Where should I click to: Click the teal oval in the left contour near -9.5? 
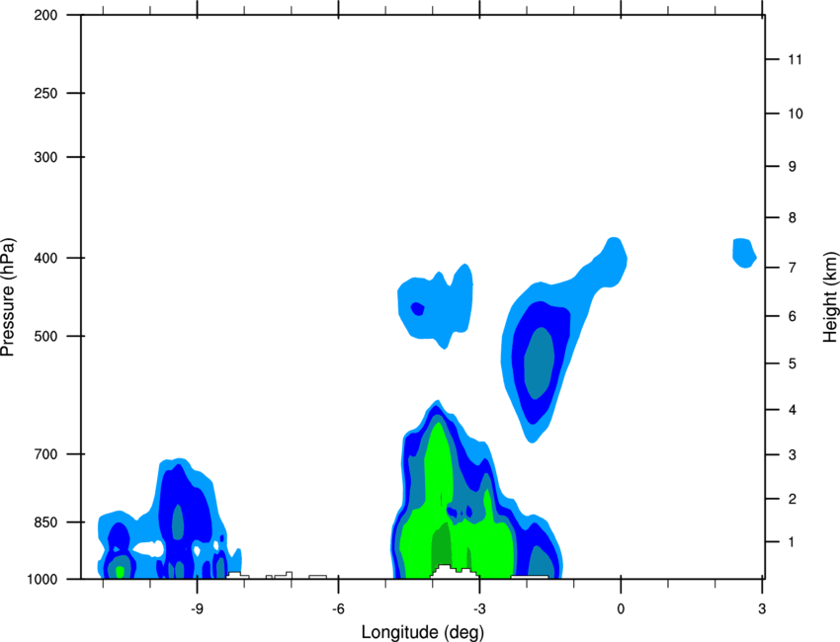178,521
